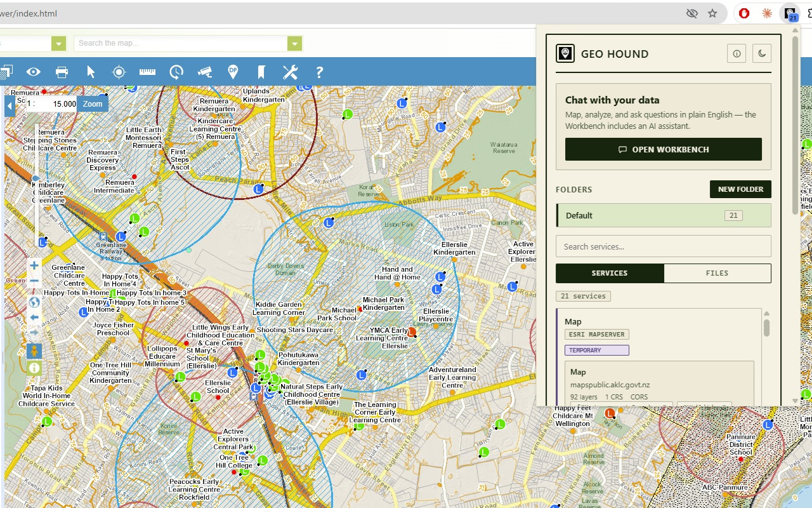Click the Zoom button next to scale
Viewport: 812px width, 508px height.
[93, 104]
